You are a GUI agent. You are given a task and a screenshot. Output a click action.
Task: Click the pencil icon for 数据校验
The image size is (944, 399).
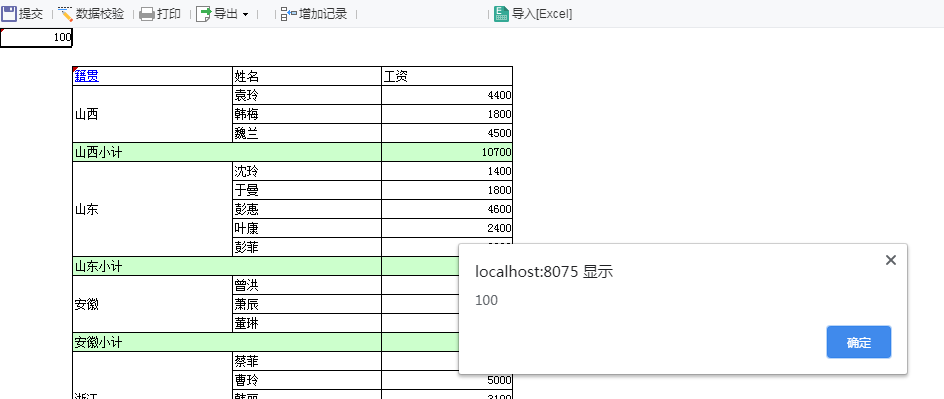tap(66, 13)
